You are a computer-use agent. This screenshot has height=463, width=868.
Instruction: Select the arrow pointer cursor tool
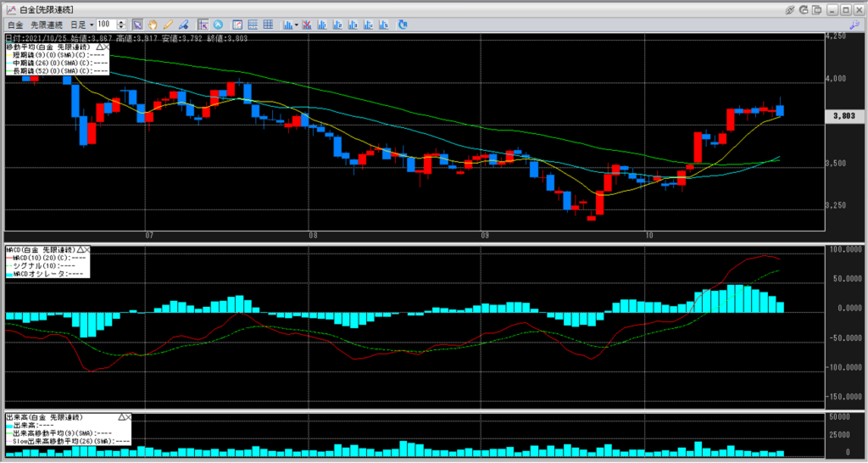pyautogui.click(x=137, y=25)
